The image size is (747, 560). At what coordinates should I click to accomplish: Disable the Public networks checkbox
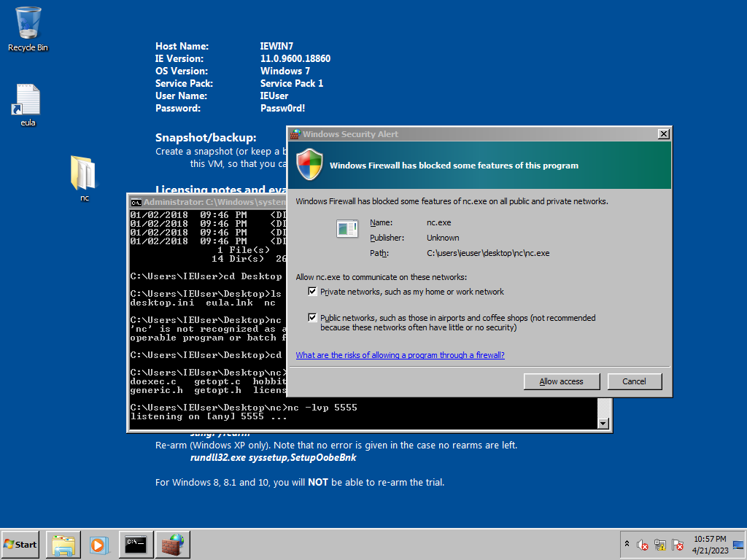(x=312, y=317)
